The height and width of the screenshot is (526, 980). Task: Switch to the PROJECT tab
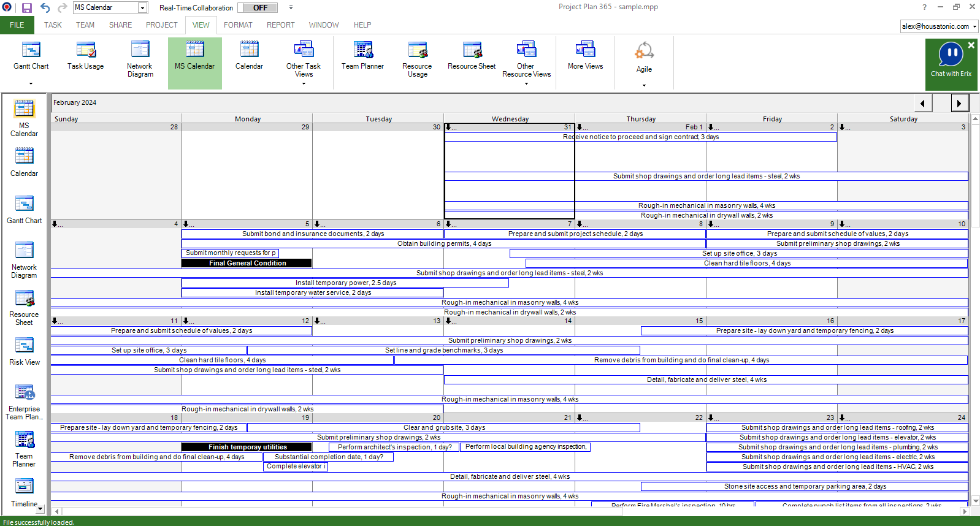coord(161,25)
